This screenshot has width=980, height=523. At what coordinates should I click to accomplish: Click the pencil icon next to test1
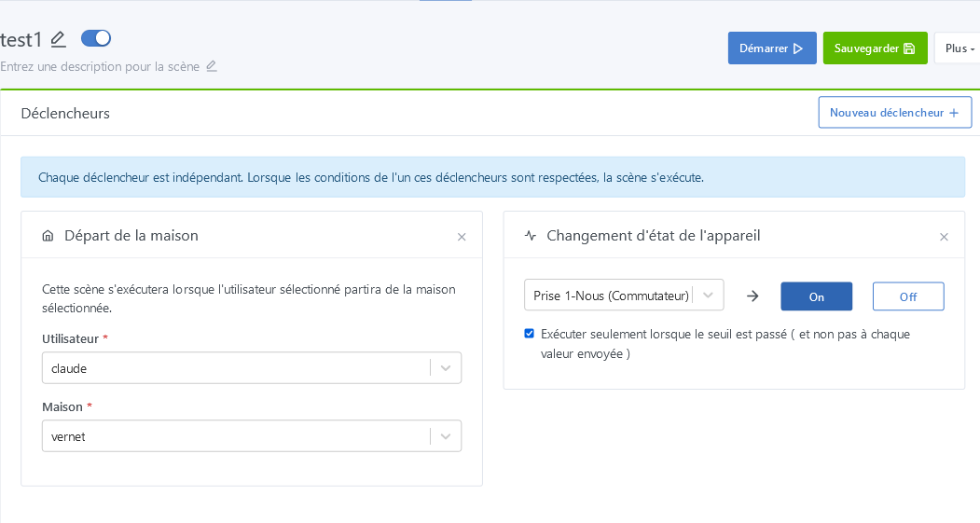(58, 39)
